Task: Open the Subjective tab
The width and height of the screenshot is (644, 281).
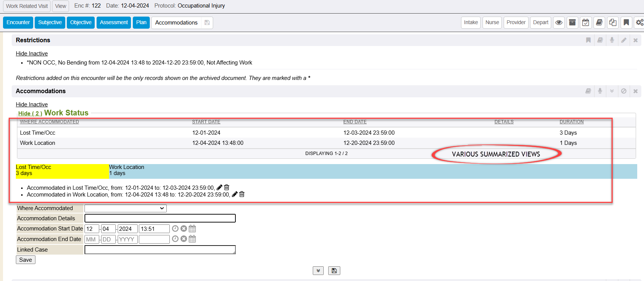Action: point(50,23)
